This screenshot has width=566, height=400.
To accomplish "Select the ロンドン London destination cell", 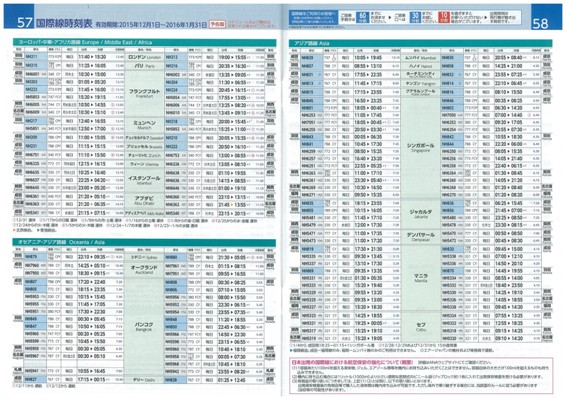I will click(x=144, y=57).
